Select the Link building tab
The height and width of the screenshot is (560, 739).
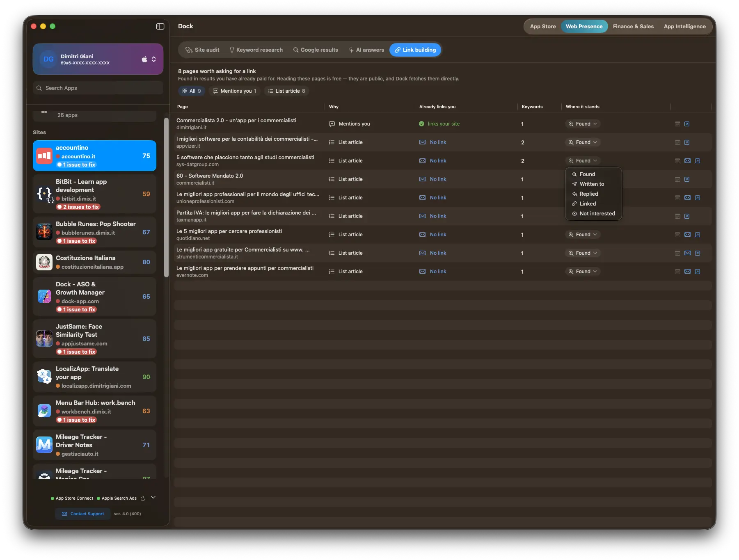tap(415, 50)
